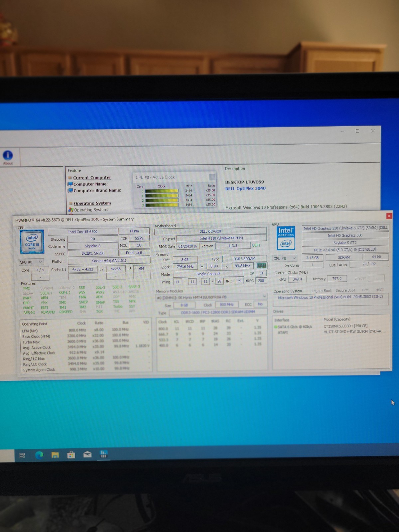
Task: Select Current Computer feature heading
Action: tap(92, 178)
